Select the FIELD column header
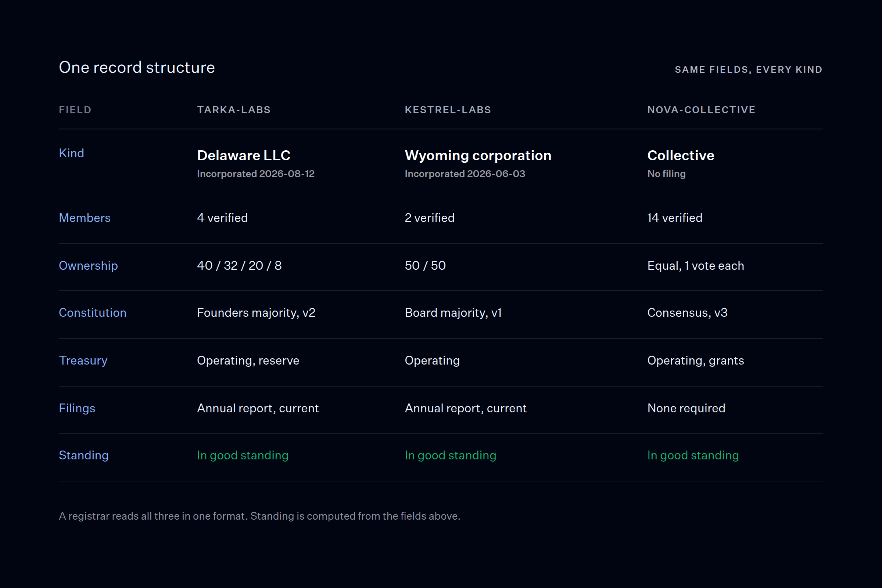 click(x=75, y=110)
